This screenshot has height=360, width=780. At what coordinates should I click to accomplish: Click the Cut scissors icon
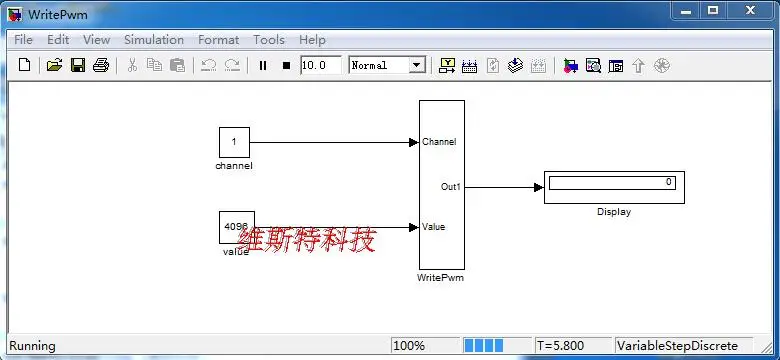pos(132,65)
